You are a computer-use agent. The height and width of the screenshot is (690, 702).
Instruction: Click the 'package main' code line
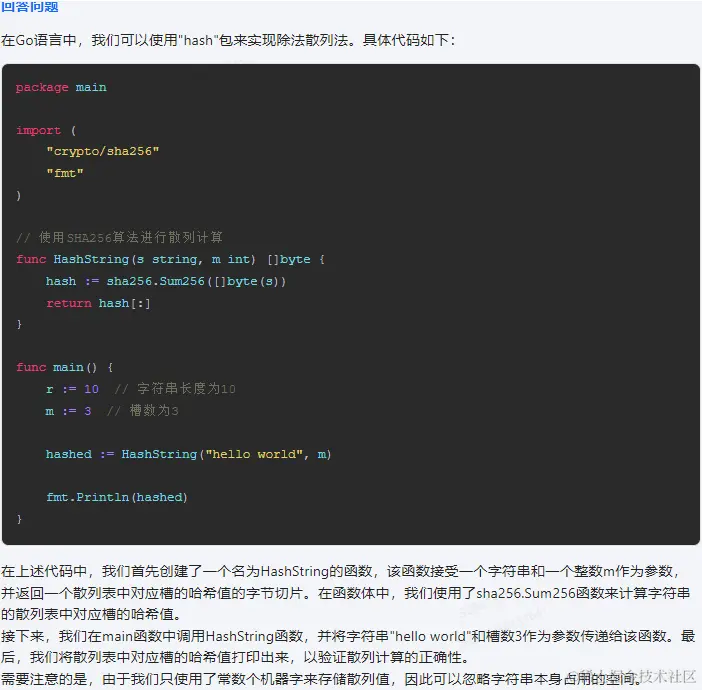(61, 87)
